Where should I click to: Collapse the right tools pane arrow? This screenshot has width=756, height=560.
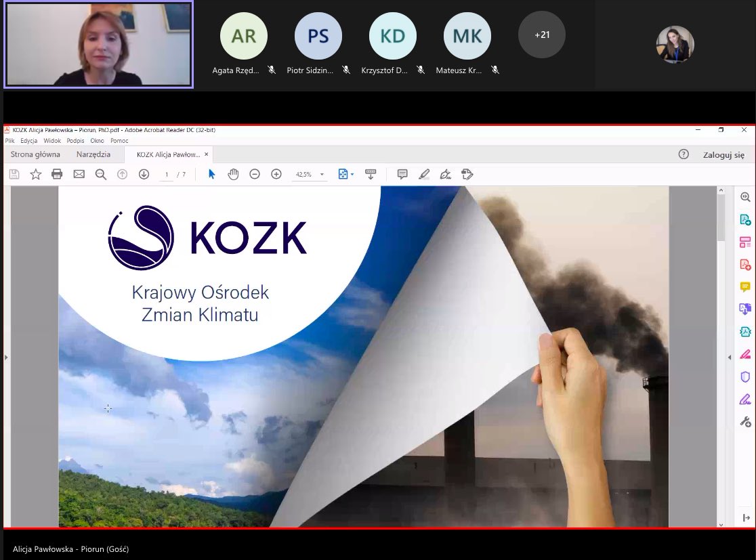tap(730, 357)
